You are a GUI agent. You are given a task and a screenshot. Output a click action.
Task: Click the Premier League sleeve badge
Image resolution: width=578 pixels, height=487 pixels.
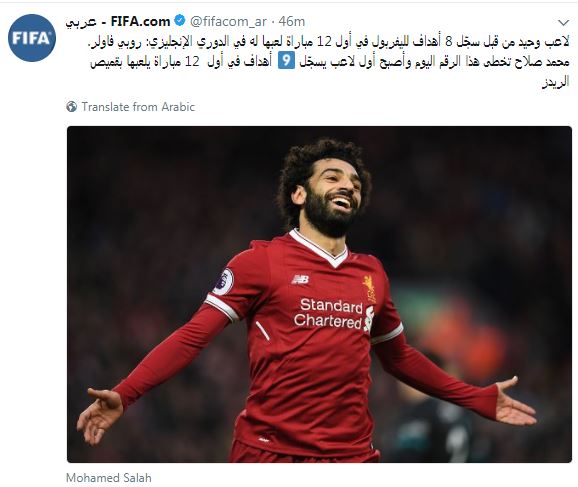click(x=223, y=282)
